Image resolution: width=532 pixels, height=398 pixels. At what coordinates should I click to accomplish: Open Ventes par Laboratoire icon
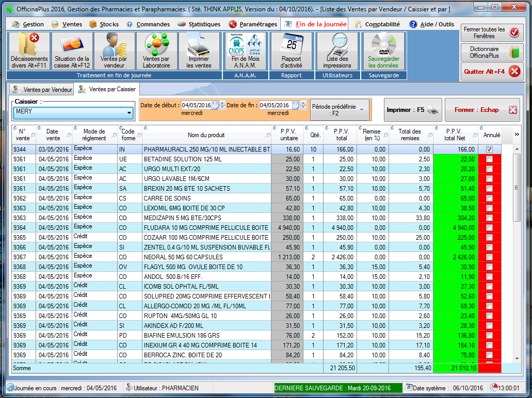click(156, 51)
